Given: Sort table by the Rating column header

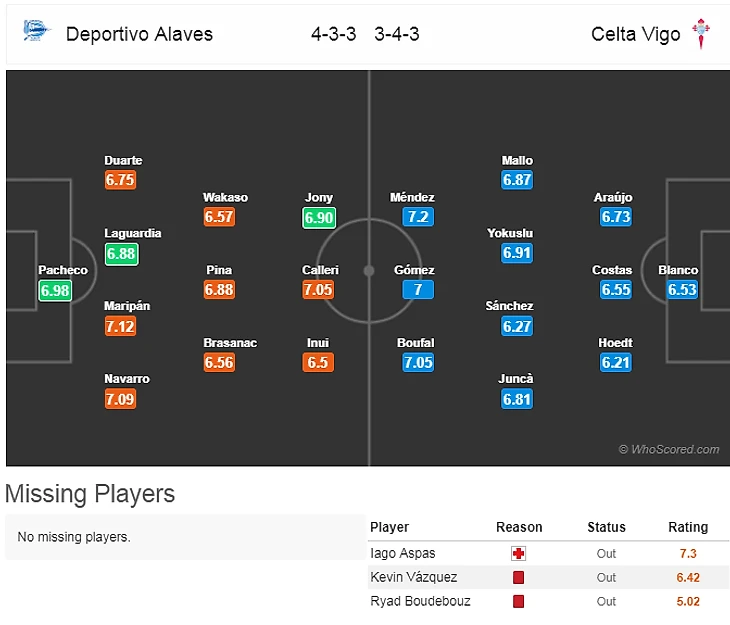Looking at the screenshot, I should click(x=687, y=527).
